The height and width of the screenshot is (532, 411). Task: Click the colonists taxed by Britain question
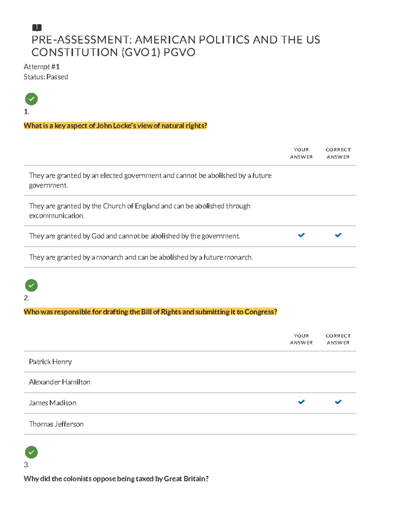point(116,479)
